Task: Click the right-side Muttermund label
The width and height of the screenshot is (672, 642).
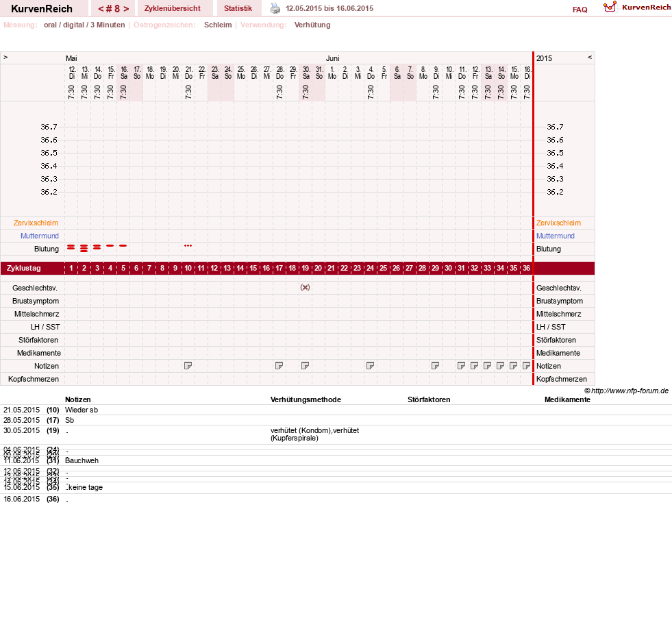Action: (556, 236)
